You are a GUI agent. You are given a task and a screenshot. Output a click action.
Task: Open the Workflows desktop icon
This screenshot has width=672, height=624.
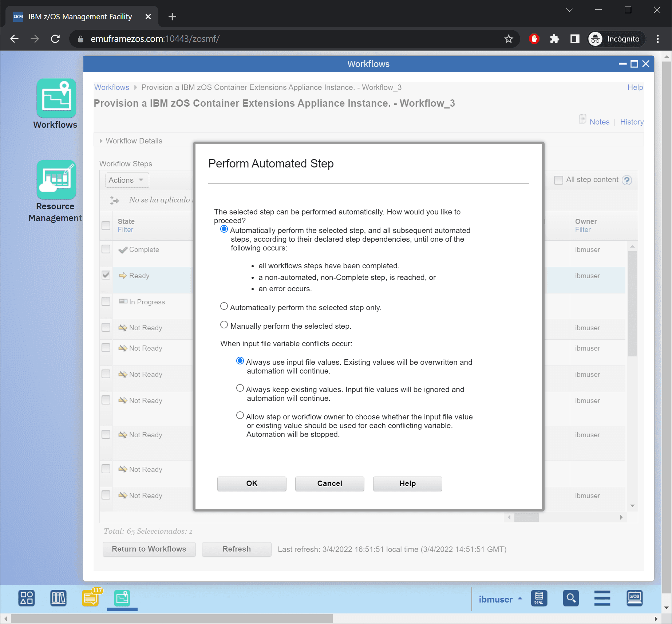click(56, 98)
